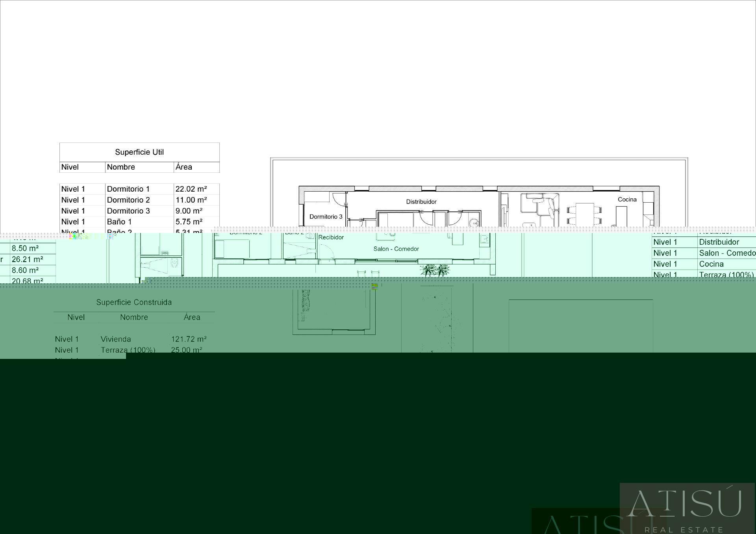Click the bed symbol in Dormitorio 2
The height and width of the screenshot is (534, 756).
(232, 248)
